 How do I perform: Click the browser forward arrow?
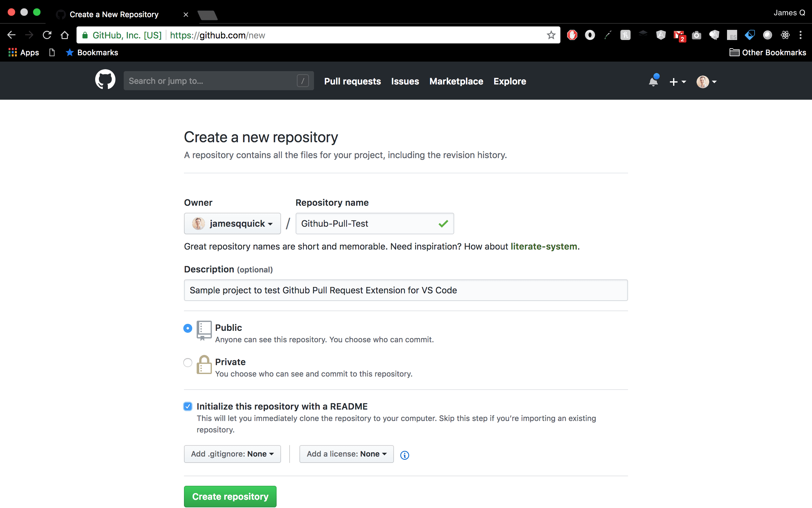pyautogui.click(x=29, y=35)
